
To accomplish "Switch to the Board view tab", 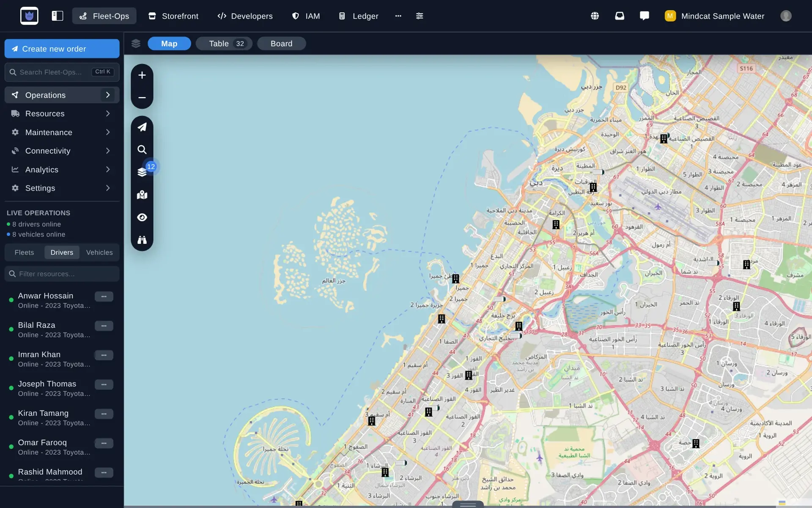I will click(282, 44).
